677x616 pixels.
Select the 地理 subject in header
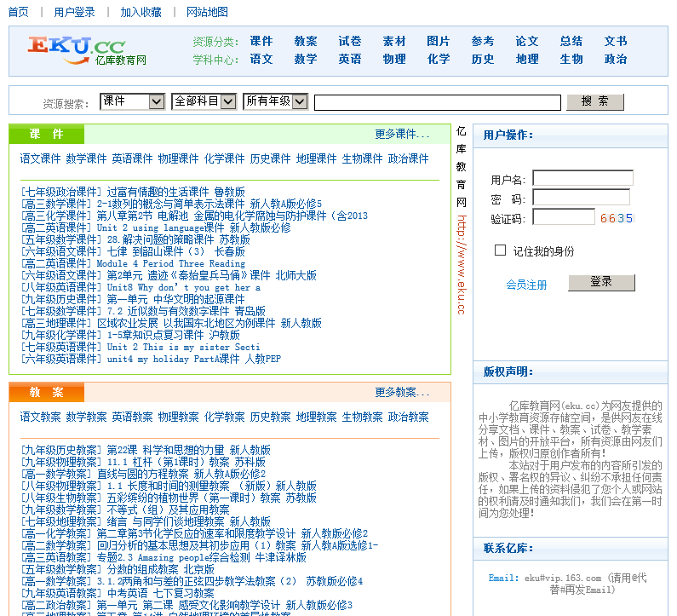point(527,59)
